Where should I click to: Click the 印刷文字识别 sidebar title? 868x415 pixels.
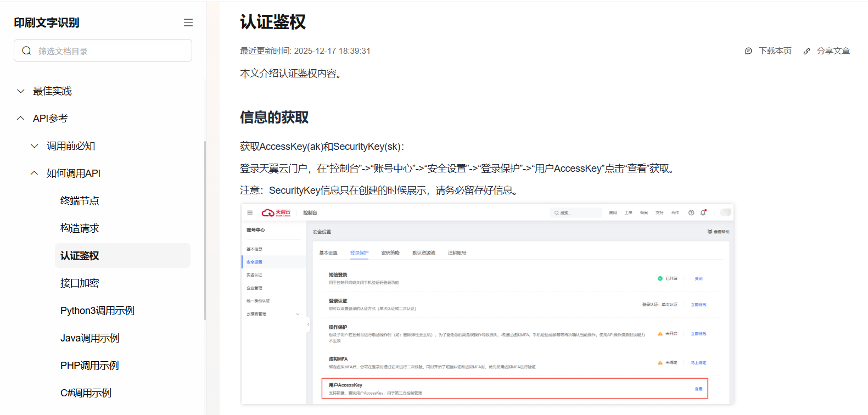pos(47,23)
